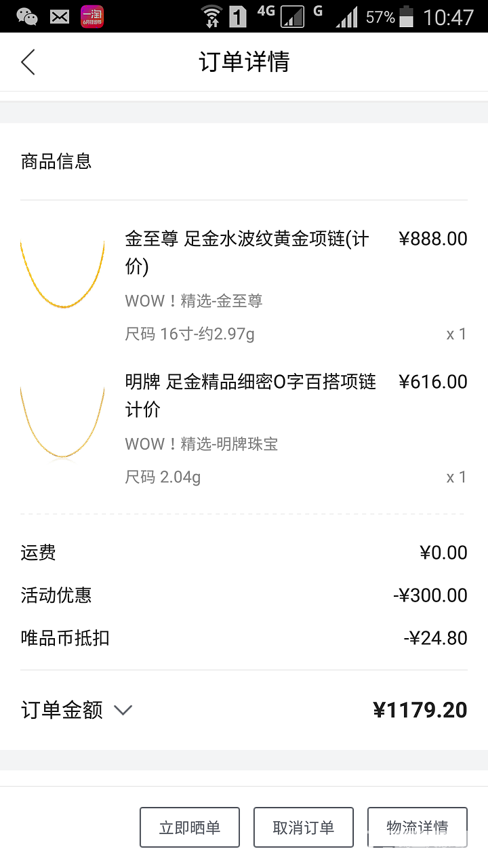Tap the clock showing 10:47
Viewport: 488px width, 868px height.
448,17
